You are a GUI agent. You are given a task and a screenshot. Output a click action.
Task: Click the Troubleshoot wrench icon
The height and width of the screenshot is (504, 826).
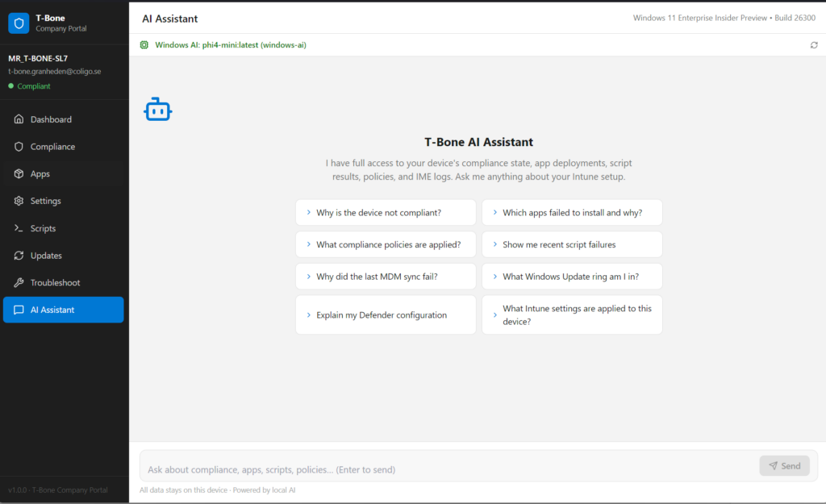point(19,283)
